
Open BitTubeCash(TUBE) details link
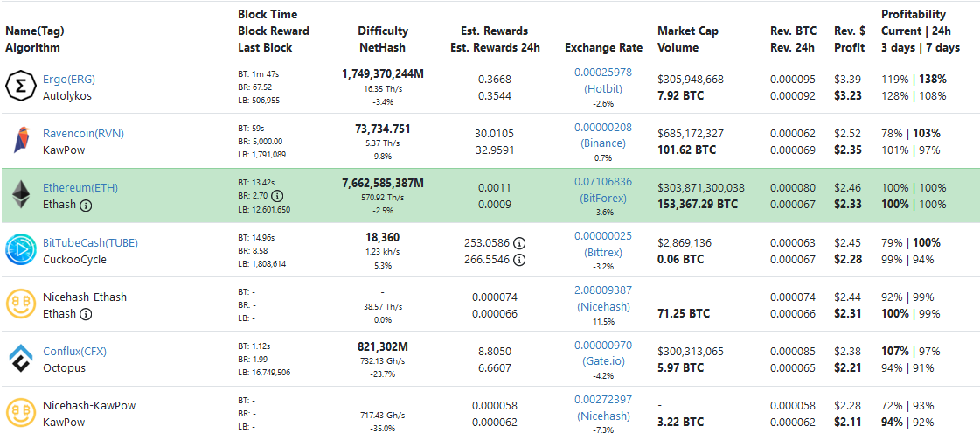(90, 242)
